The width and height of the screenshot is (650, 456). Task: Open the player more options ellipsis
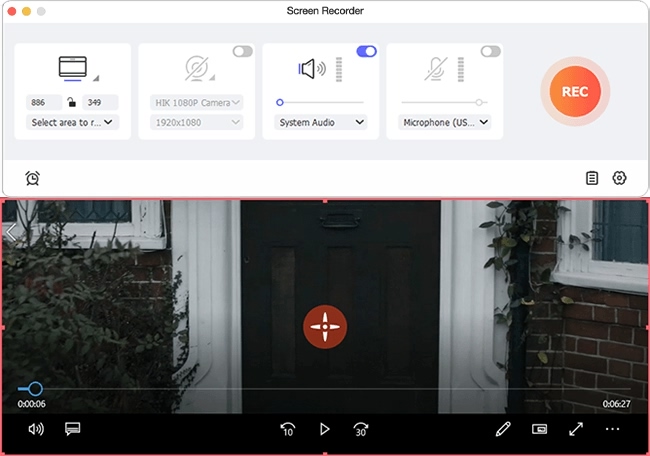612,429
